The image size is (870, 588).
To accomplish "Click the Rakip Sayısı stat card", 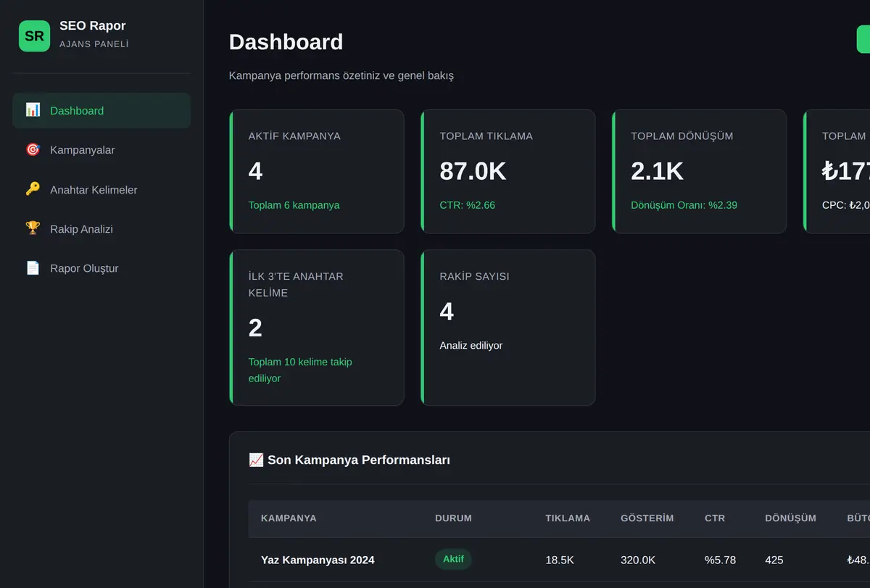I will click(x=508, y=328).
